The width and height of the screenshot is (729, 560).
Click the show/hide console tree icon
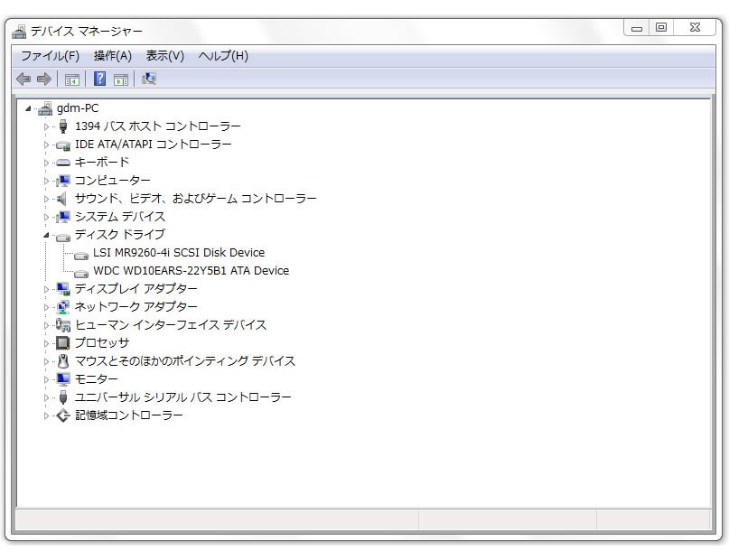tap(72, 79)
